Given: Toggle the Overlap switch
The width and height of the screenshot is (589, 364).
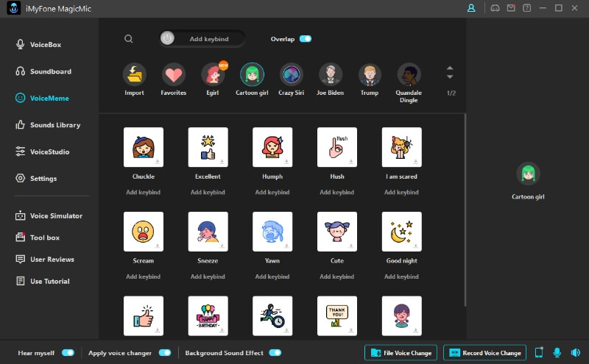Looking at the screenshot, I should [306, 39].
